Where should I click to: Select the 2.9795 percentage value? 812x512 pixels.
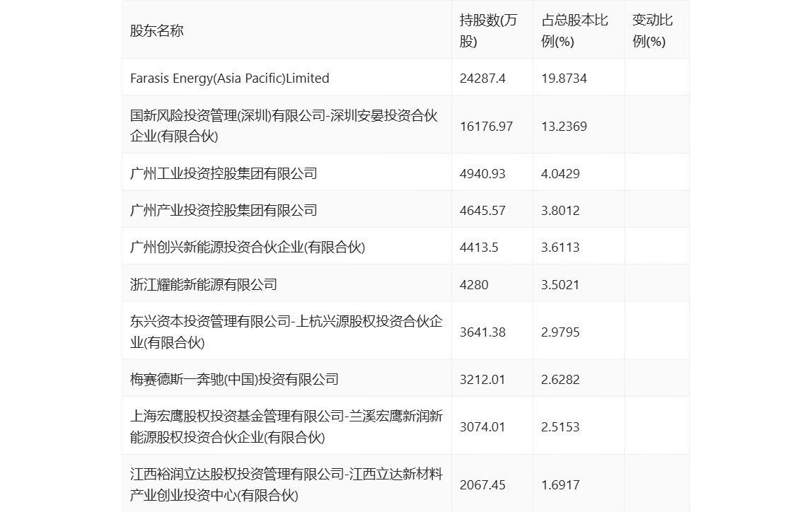point(560,332)
